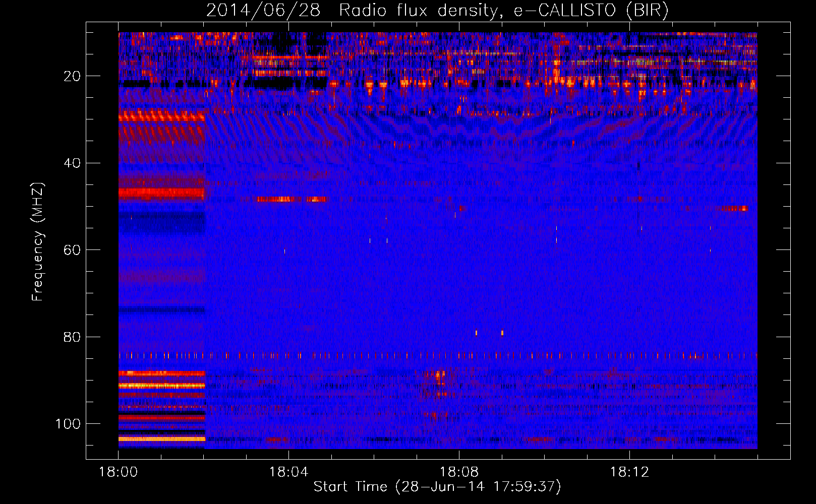The image size is (816, 504).
Task: Click the 18:08 time tick label
Action: click(459, 472)
